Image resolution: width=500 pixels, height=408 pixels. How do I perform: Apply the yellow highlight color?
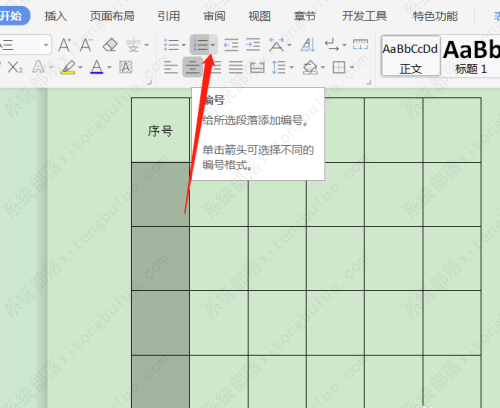coord(68,67)
